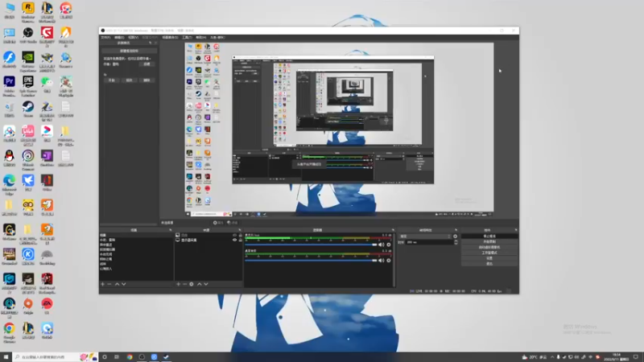Open the Flash desktop icon
The width and height of the screenshot is (644, 362).
click(x=9, y=60)
